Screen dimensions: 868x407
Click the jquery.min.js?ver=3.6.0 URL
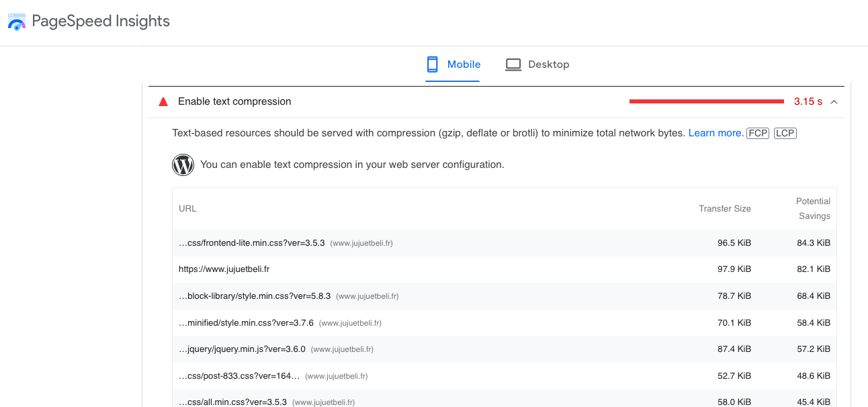coord(242,349)
